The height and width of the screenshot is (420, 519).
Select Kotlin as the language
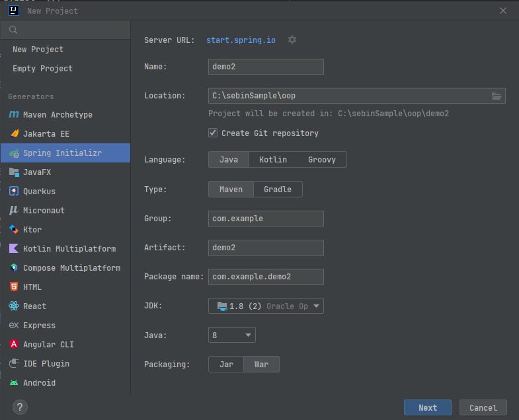(273, 160)
